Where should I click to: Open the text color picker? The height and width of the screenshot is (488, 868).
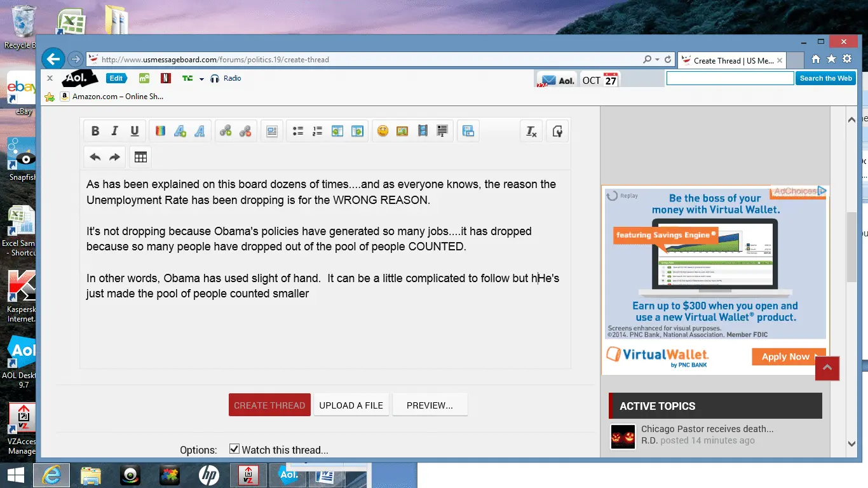[161, 131]
